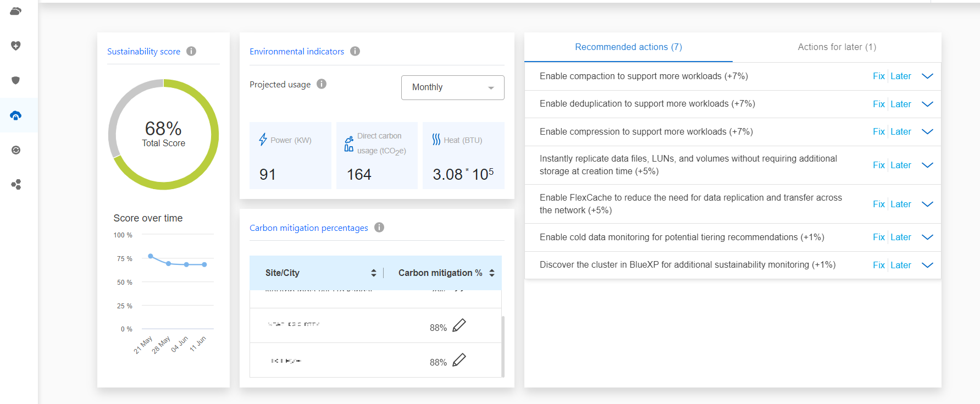Click the carbon mitigation table scrollbar
Screen dimensions: 980x404
tap(503, 346)
